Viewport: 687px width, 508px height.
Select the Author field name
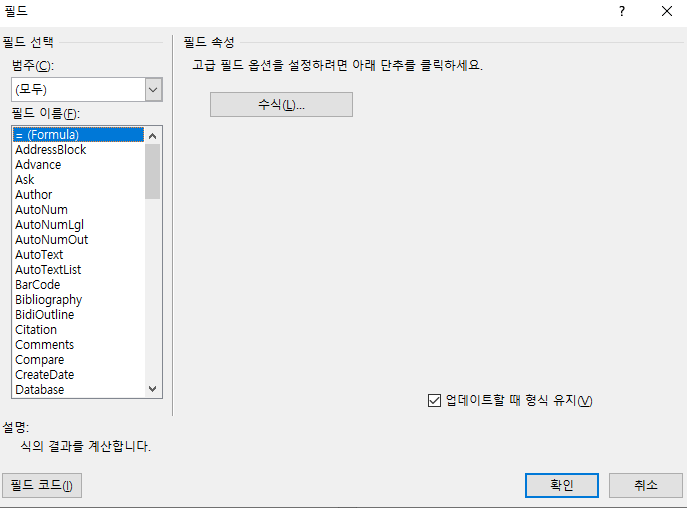click(x=33, y=195)
